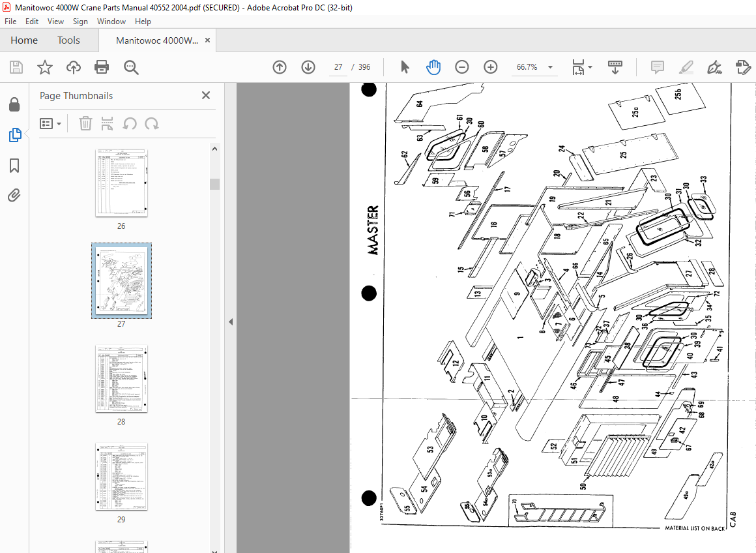756x553 pixels.
Task: Rotate page clockwise in thumbnails panel
Action: pyautogui.click(x=151, y=123)
